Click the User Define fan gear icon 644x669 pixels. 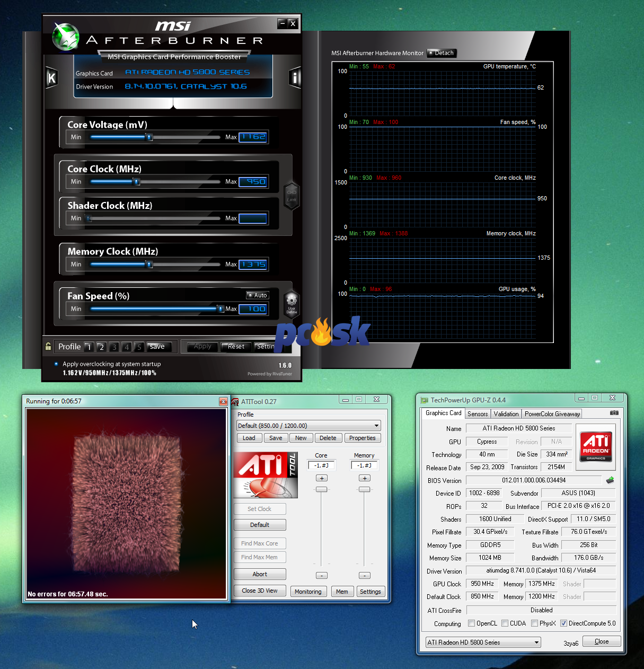tap(292, 304)
